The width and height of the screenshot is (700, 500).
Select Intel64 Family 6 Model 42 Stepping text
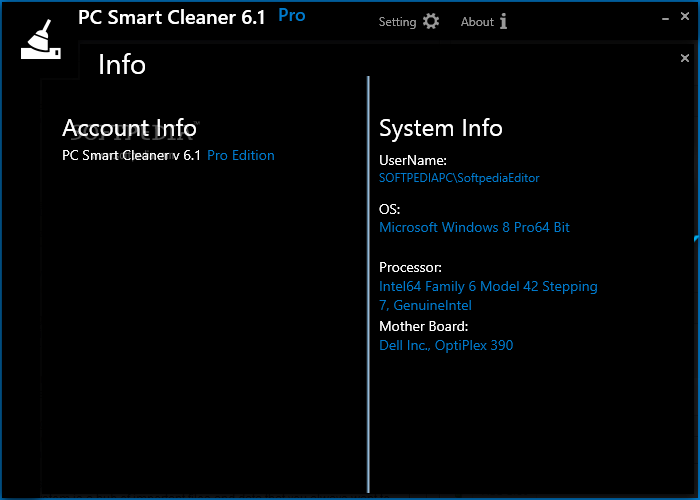(488, 287)
